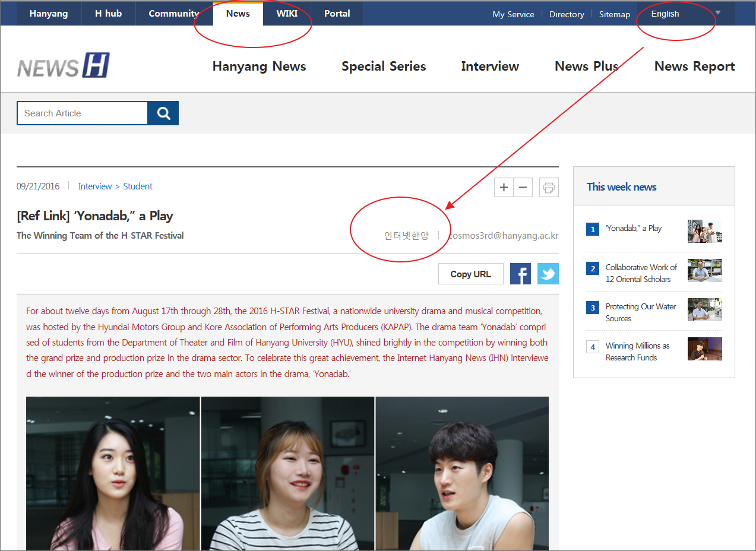Go to the News Report section
The width and height of the screenshot is (756, 551).
point(694,66)
